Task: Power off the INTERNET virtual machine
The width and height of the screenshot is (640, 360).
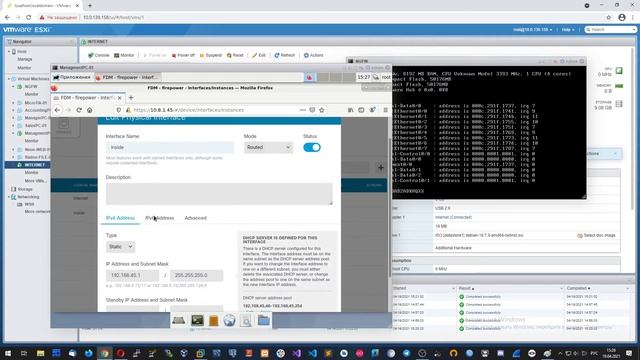Action: (183, 55)
